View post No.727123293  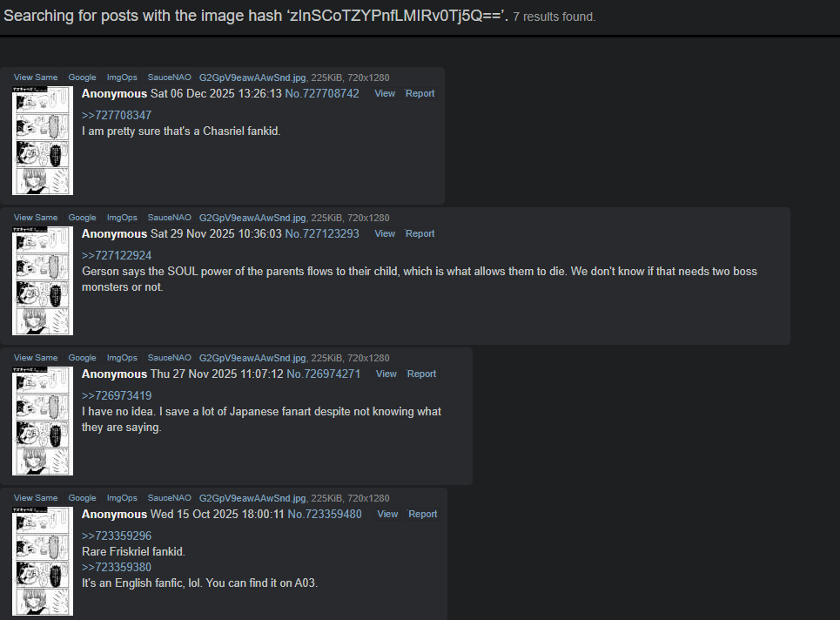click(385, 233)
